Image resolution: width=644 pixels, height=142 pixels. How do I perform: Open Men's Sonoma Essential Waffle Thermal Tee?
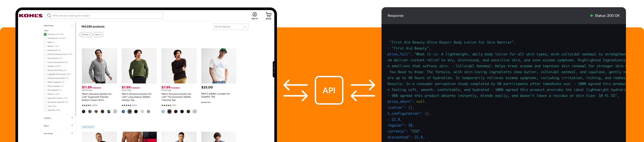(x=176, y=97)
